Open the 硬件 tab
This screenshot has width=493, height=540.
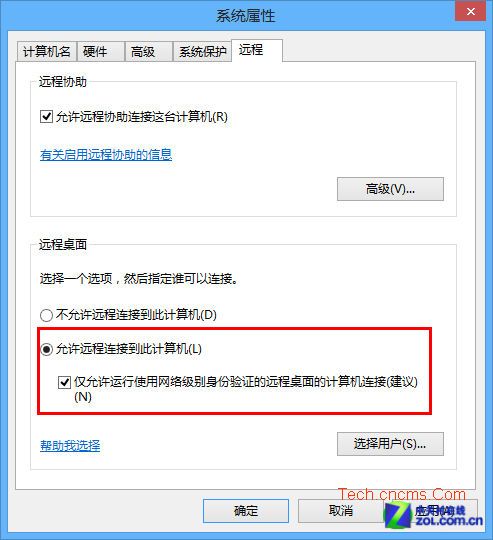[x=101, y=52]
